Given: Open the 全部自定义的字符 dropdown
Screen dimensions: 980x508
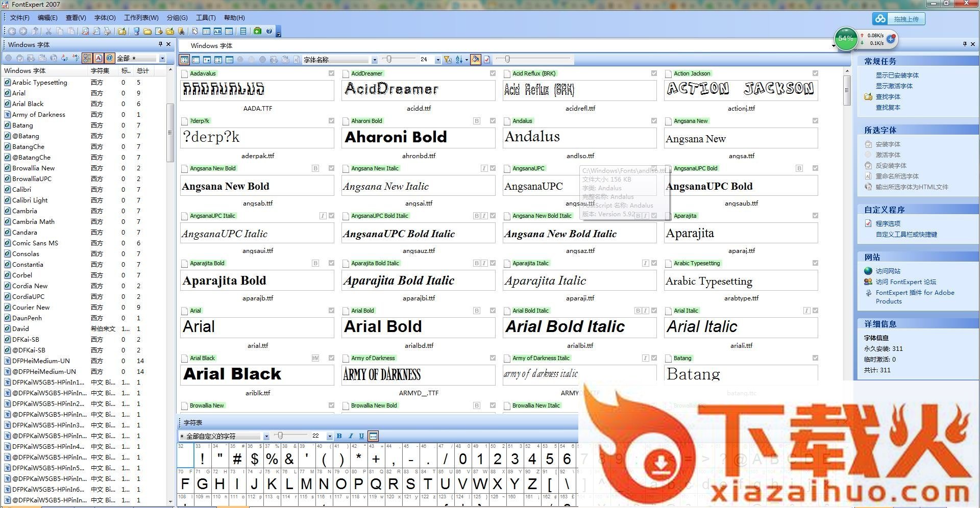Looking at the screenshot, I should (266, 436).
